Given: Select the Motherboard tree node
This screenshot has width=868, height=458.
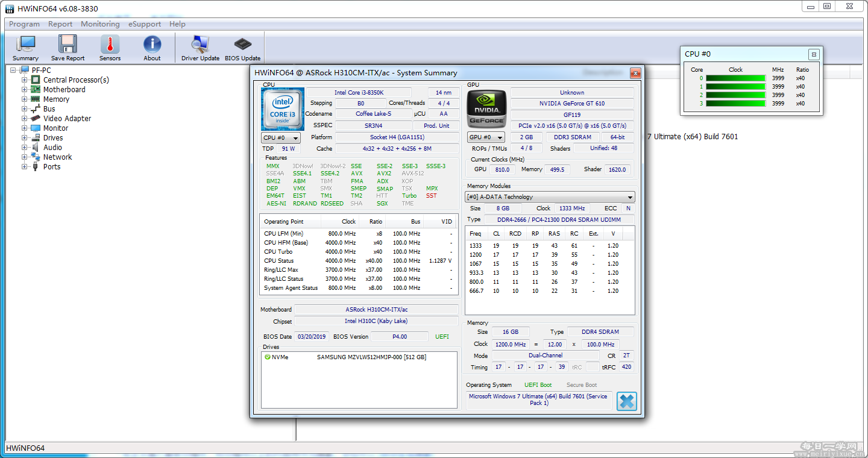Looking at the screenshot, I should tap(64, 89).
